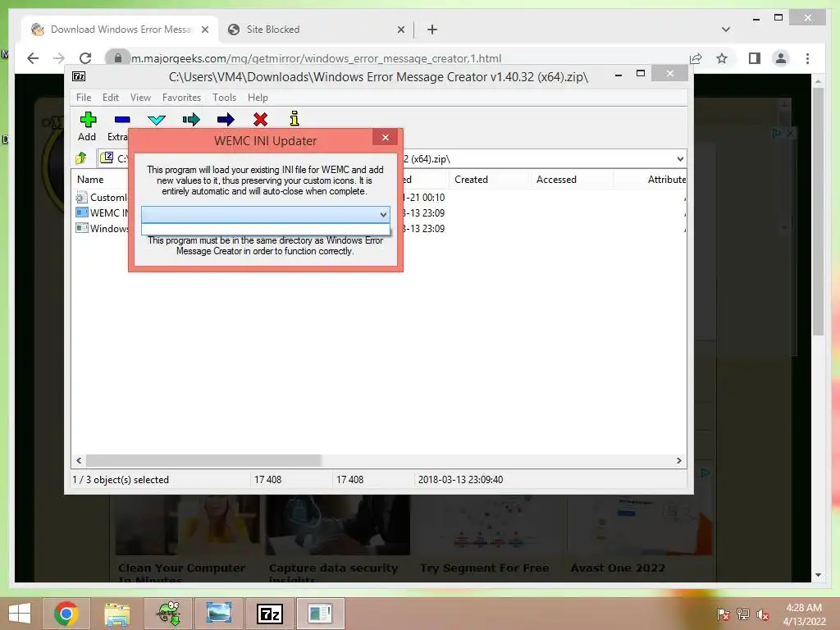Expand the 7-Zip address path dropdown
The image size is (840, 630).
680,159
